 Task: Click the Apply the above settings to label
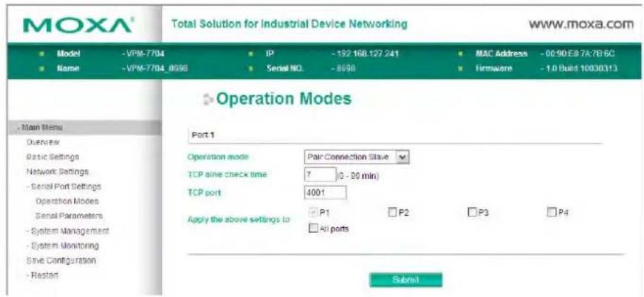(x=239, y=220)
